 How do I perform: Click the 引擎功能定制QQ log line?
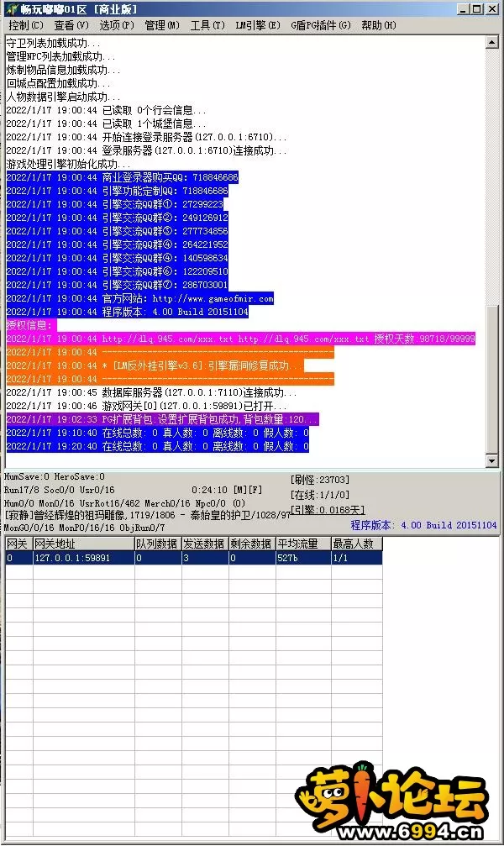click(x=117, y=191)
